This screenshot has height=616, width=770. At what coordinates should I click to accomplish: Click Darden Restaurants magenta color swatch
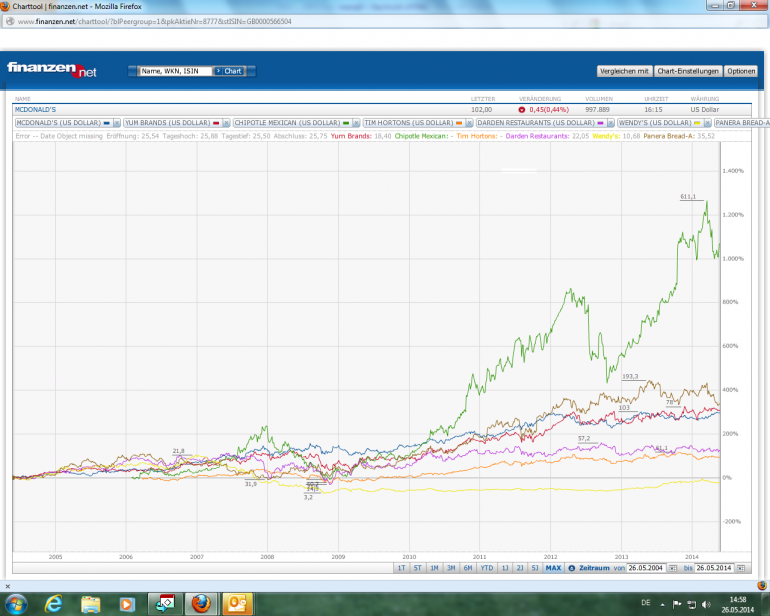point(600,122)
